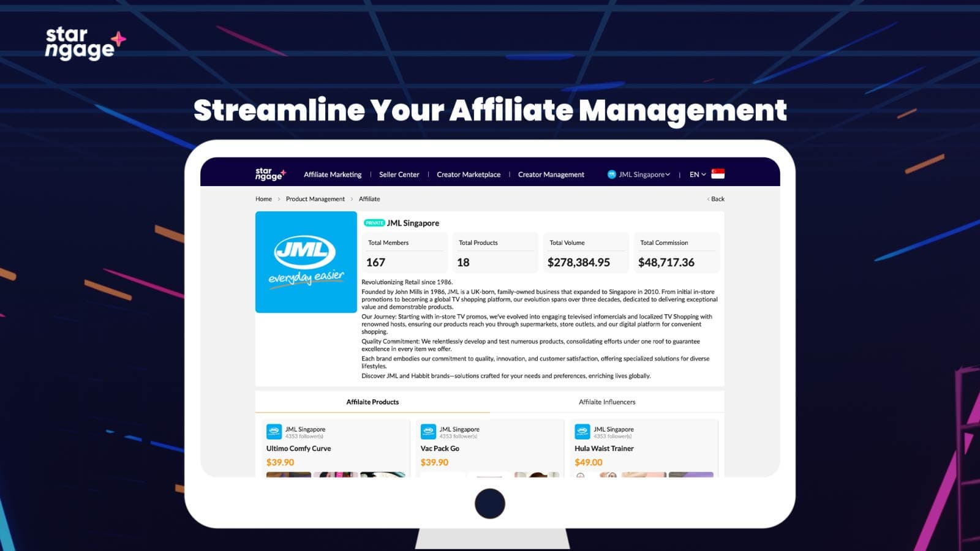Select the Affiliate Products tab
This screenshot has width=980, height=551.
[x=372, y=402]
